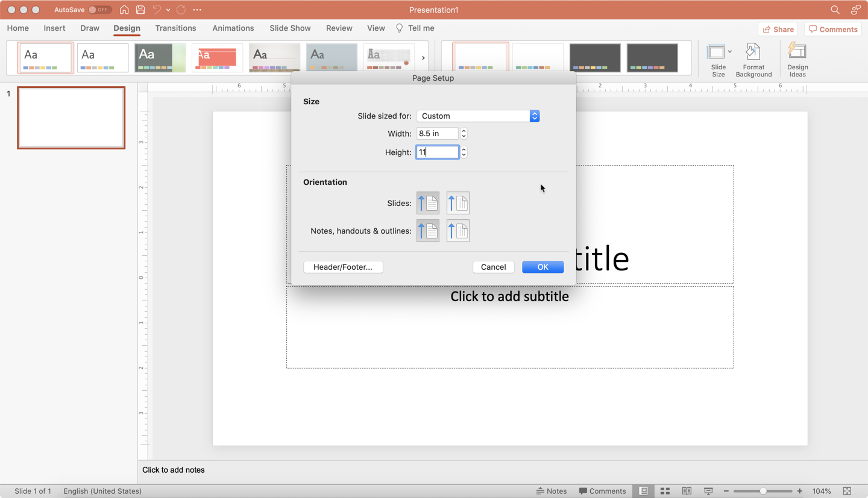
Task: Apply the red banner theme thumbnail
Action: coord(217,58)
